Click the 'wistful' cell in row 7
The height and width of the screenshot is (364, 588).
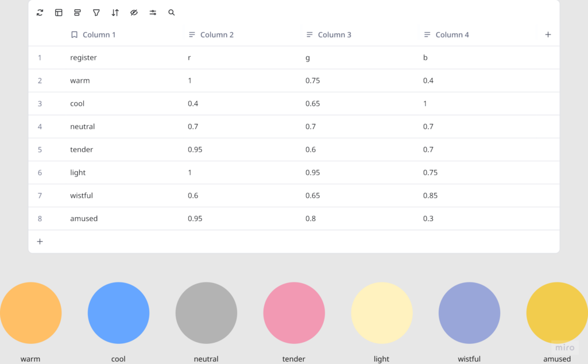[82, 196]
